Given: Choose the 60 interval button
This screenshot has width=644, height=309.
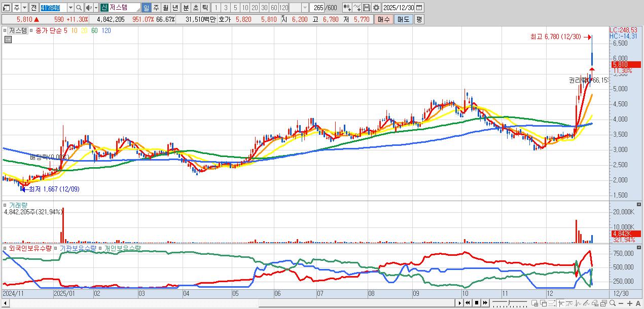Looking at the screenshot, I should [274, 8].
